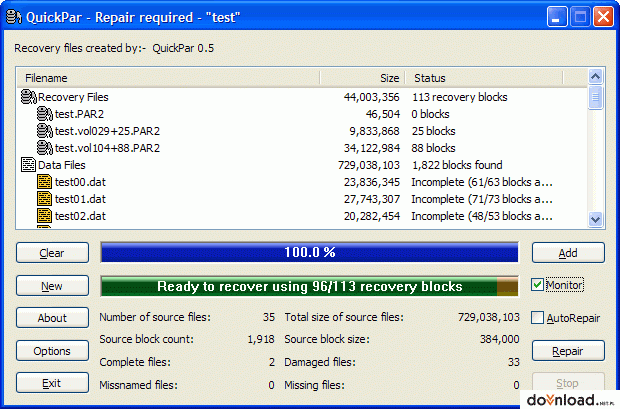Click the Source block size value 384,000
Viewport: 620px width, 409px height.
pyautogui.click(x=500, y=339)
